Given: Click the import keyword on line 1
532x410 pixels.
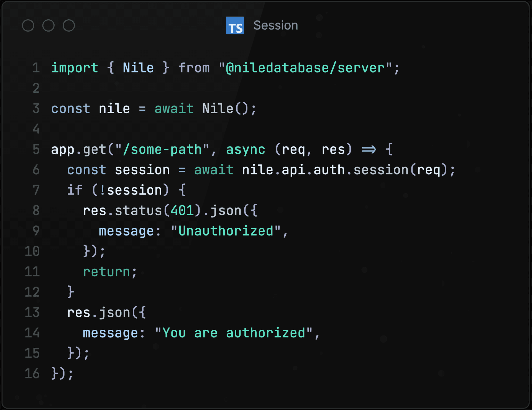Looking at the screenshot, I should [x=74, y=67].
